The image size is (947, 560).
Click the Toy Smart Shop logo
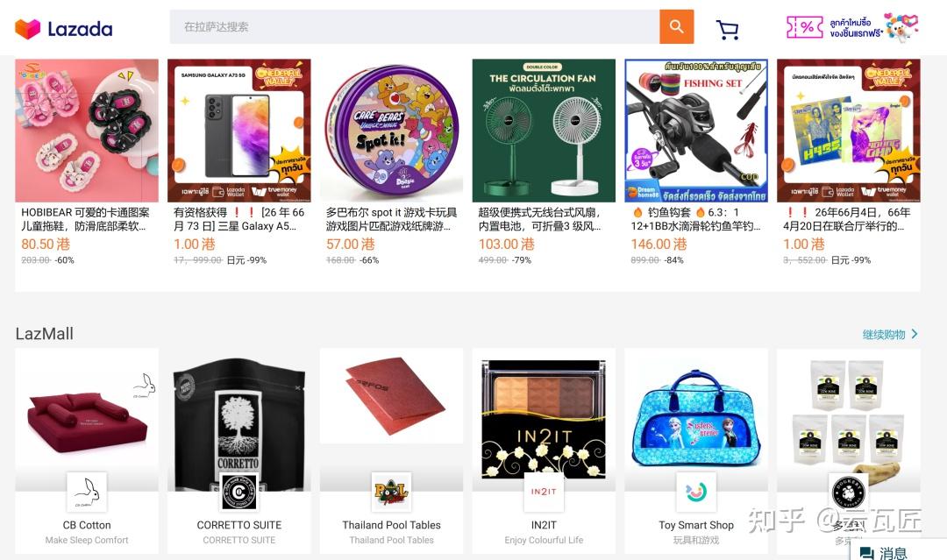tap(696, 493)
